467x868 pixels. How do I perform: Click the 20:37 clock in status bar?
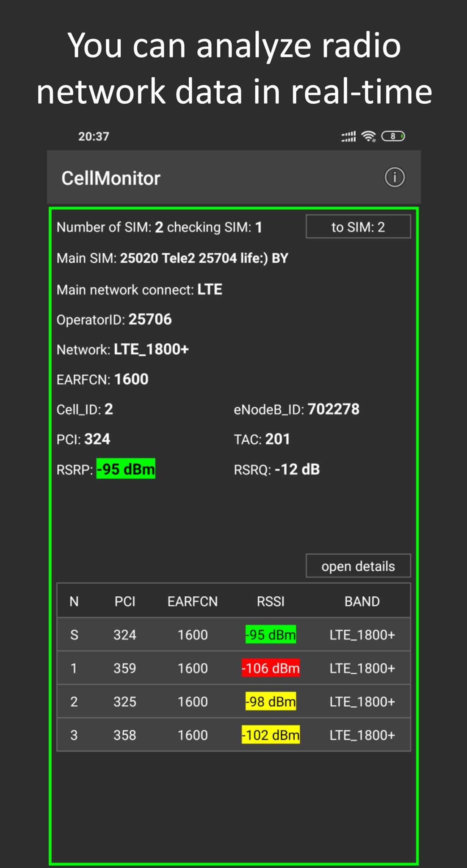[x=94, y=136]
